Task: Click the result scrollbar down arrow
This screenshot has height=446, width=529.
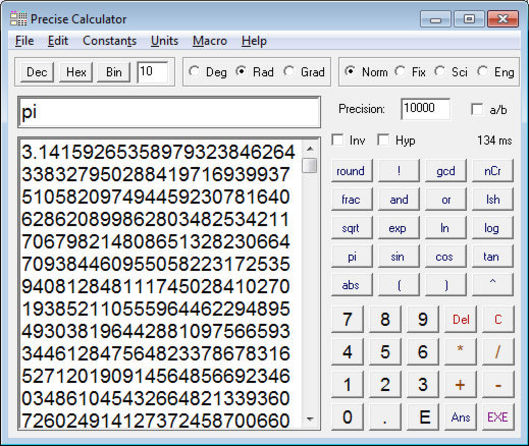Action: [310, 419]
